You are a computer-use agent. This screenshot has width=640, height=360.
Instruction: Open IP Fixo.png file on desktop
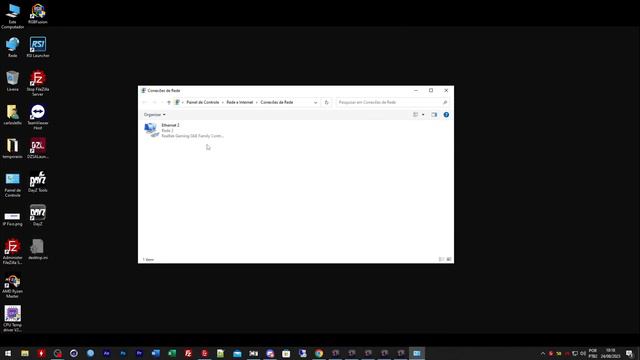13,218
